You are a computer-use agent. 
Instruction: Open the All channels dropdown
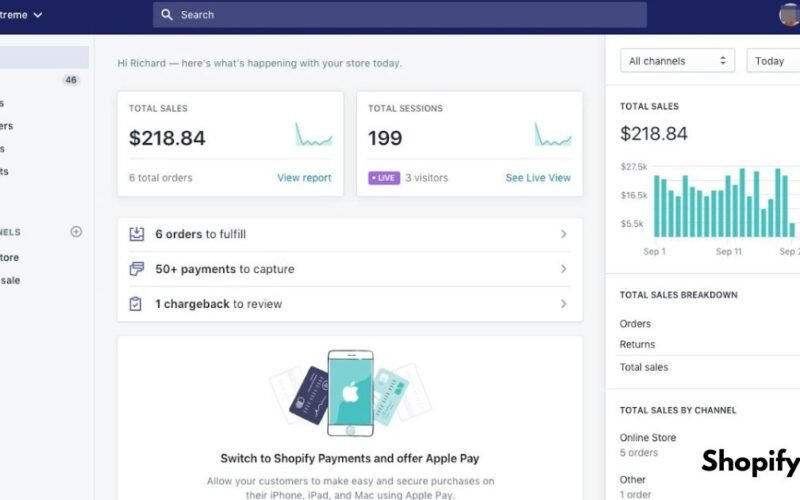(x=677, y=61)
